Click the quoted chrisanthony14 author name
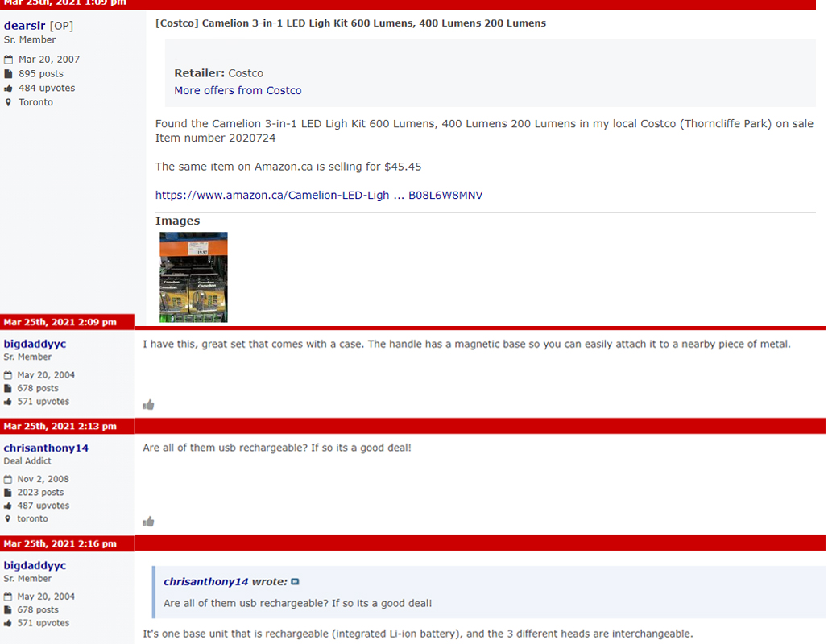This screenshot has height=644, width=828. click(205, 582)
